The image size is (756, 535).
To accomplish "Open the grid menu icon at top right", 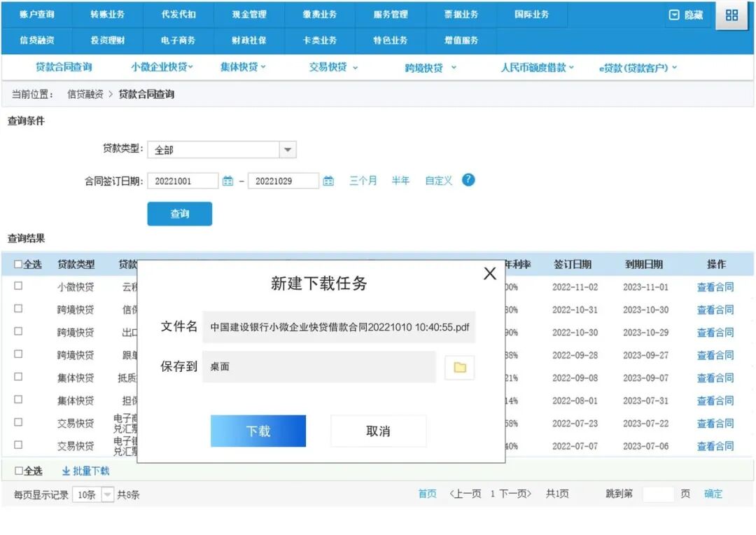I will [x=731, y=15].
